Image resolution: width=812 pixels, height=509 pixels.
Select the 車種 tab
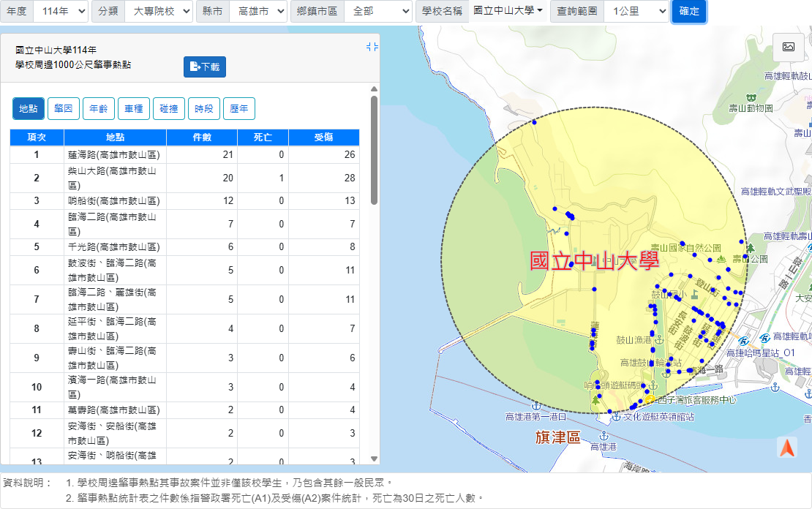pos(134,108)
